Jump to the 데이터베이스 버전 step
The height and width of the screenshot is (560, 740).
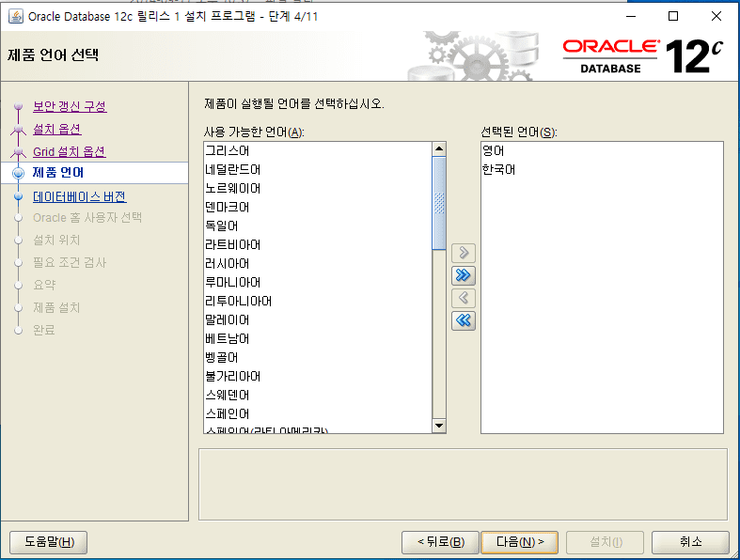pos(80,196)
